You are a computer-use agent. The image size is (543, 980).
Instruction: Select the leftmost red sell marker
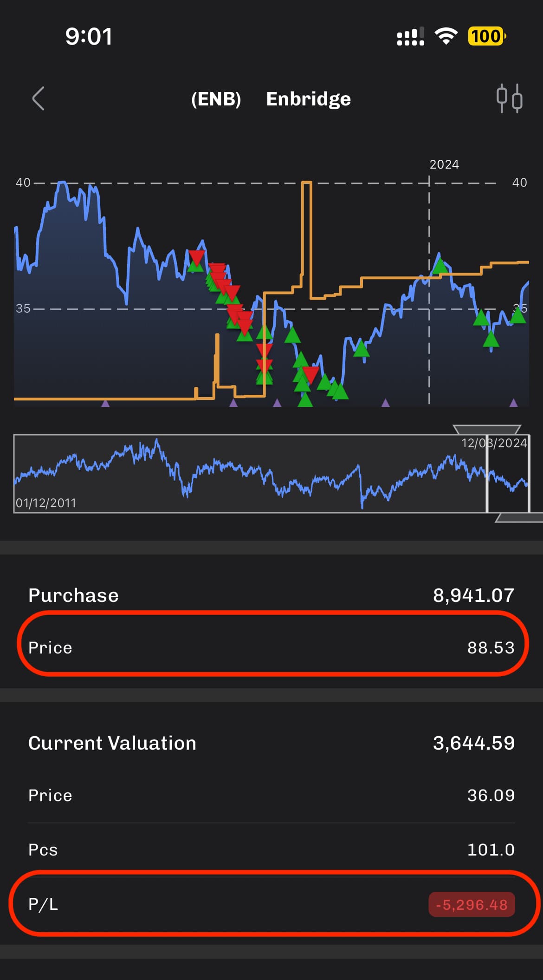196,257
